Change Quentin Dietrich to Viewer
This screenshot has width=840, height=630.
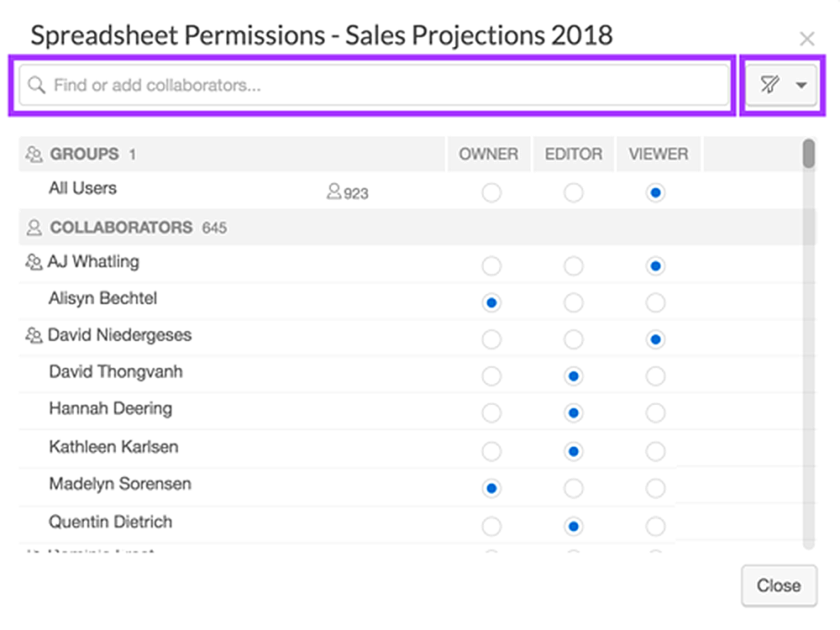658,525
